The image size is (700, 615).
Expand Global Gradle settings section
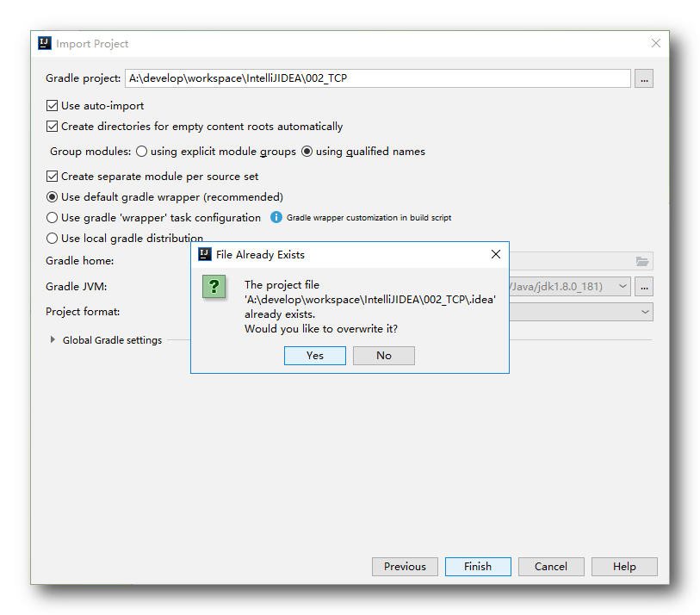point(53,340)
